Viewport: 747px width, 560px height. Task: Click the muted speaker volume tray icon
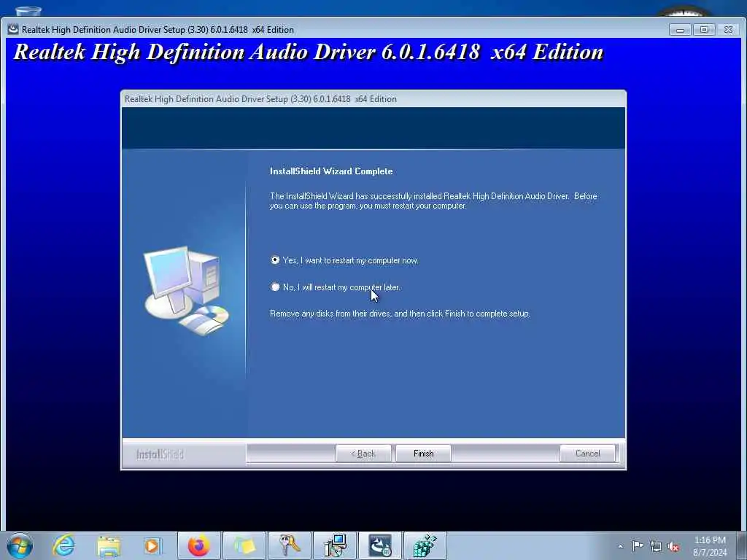(x=673, y=546)
